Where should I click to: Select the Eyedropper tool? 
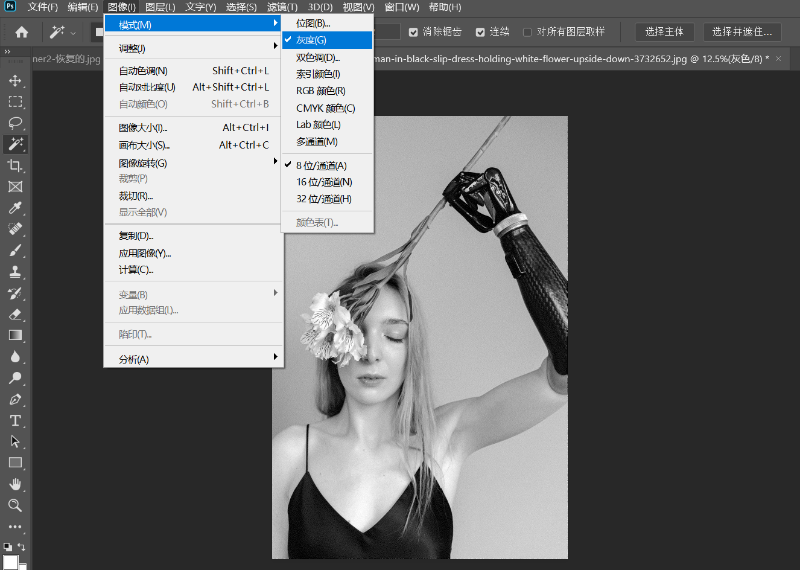pyautogui.click(x=15, y=208)
